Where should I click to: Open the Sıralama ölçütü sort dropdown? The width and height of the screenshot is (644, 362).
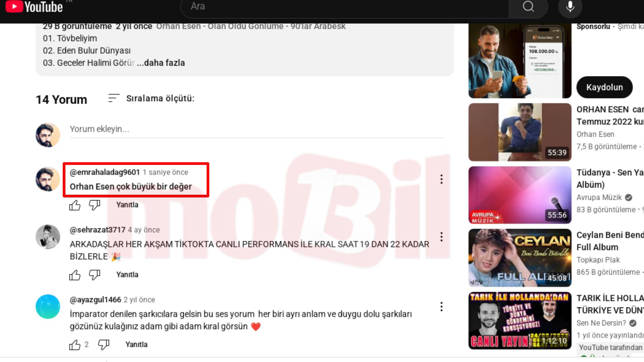151,99
